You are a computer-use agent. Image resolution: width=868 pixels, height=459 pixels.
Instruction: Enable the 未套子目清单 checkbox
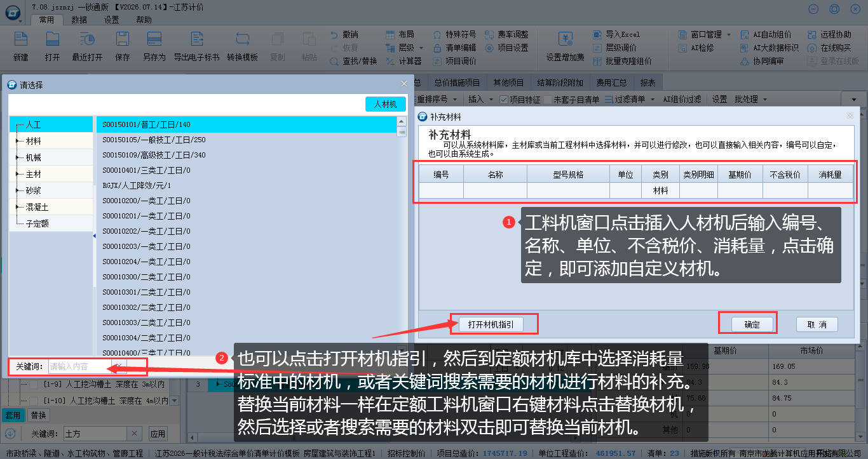pyautogui.click(x=547, y=100)
